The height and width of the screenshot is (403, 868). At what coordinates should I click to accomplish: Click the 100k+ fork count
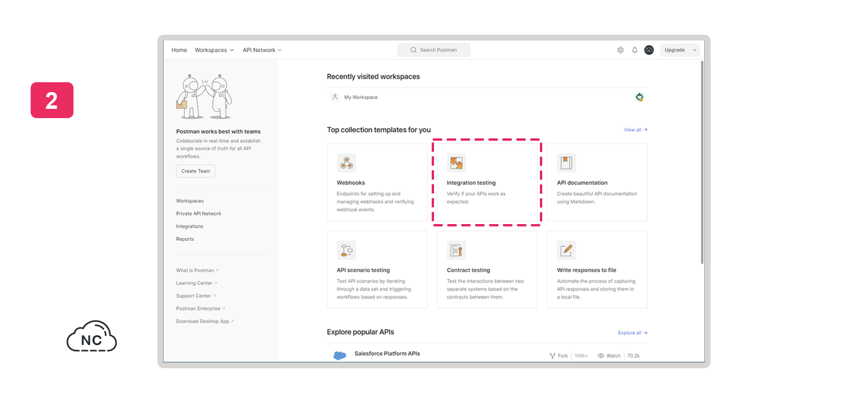tap(581, 356)
